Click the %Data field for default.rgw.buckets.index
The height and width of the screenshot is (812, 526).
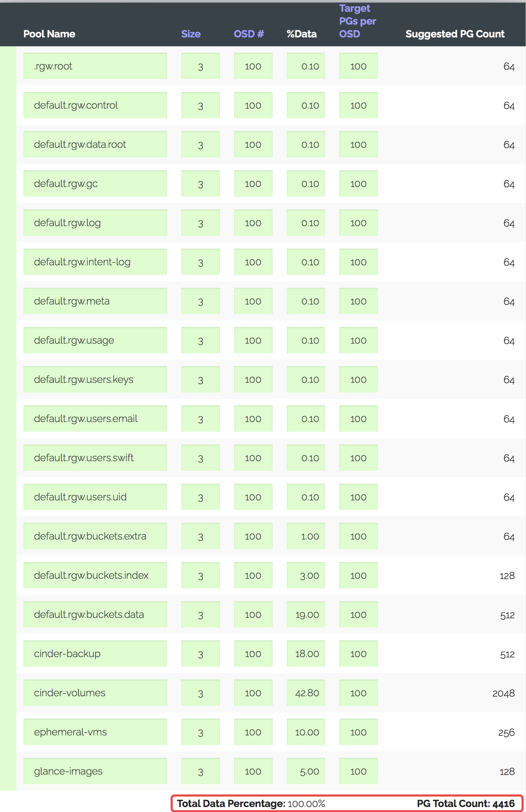click(x=306, y=575)
